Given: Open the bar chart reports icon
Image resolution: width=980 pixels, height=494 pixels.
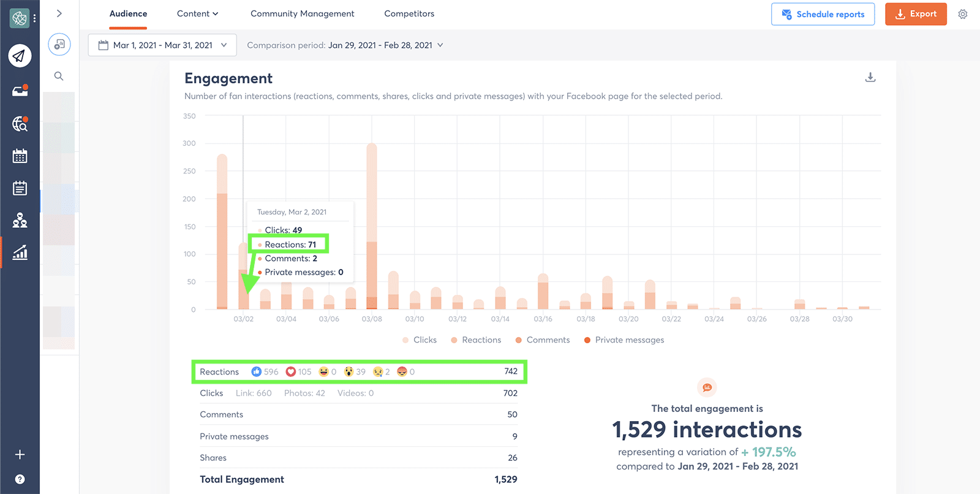Looking at the screenshot, I should click(x=20, y=252).
